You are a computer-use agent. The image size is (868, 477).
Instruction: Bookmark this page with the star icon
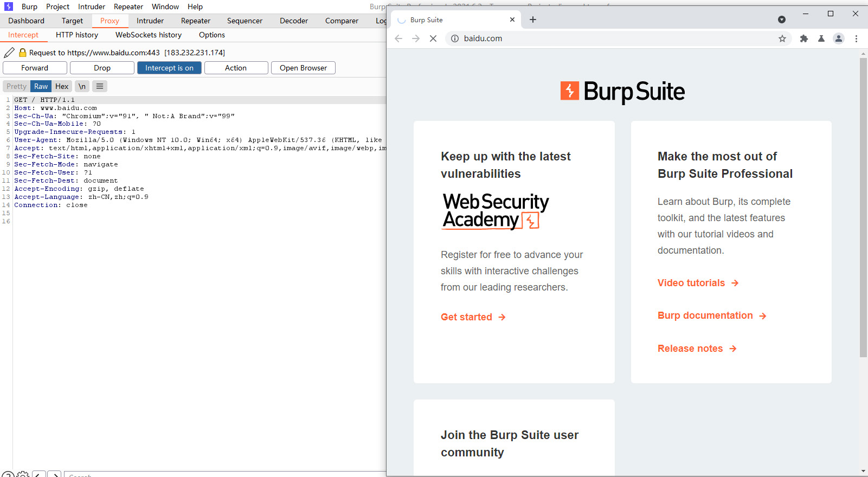tap(782, 38)
